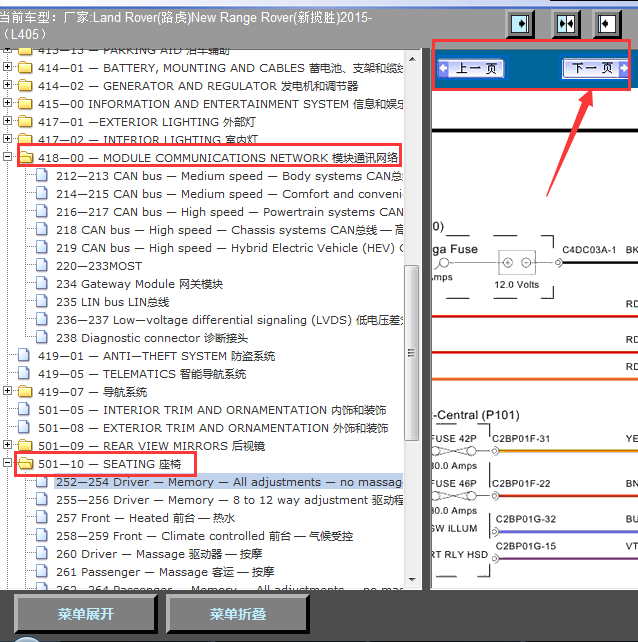
Task: Open 219 CAN bus Hybrid Electric Vehicle
Action: pyautogui.click(x=229, y=248)
